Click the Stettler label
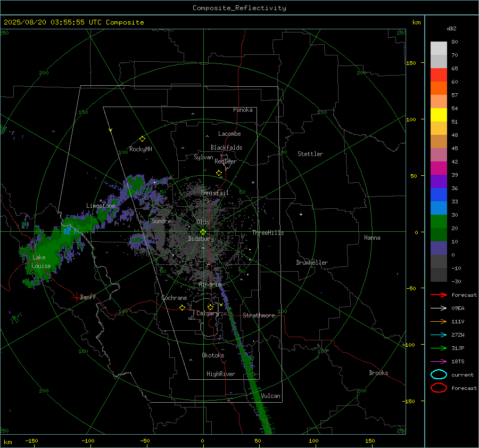 [x=310, y=154]
